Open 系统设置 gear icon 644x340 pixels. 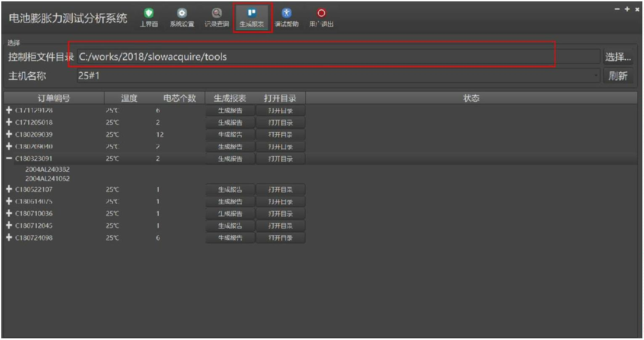tap(182, 14)
